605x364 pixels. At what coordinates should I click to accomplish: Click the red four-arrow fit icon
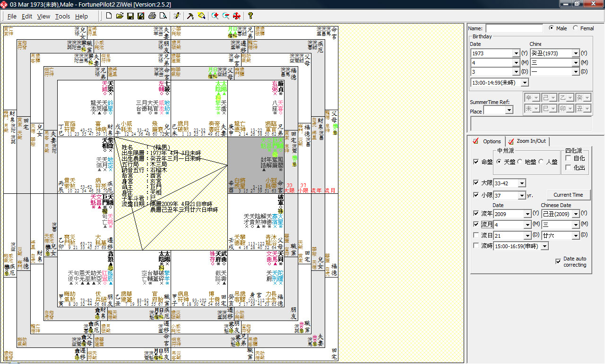(237, 16)
